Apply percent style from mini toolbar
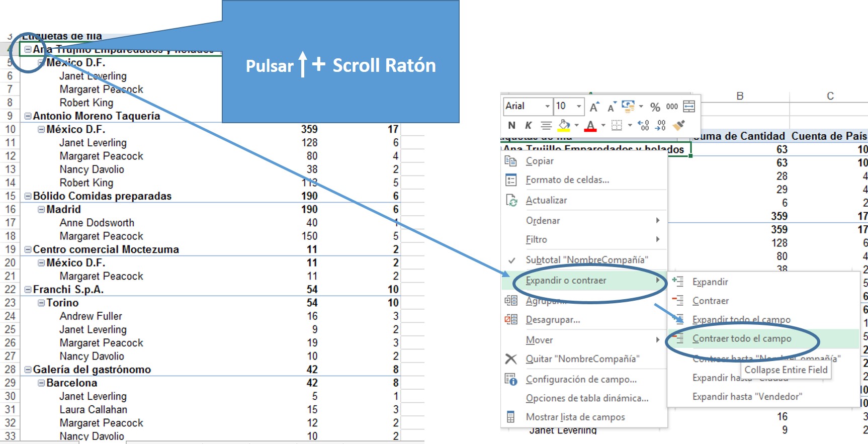Viewport: 868px width, 444px height. click(655, 107)
